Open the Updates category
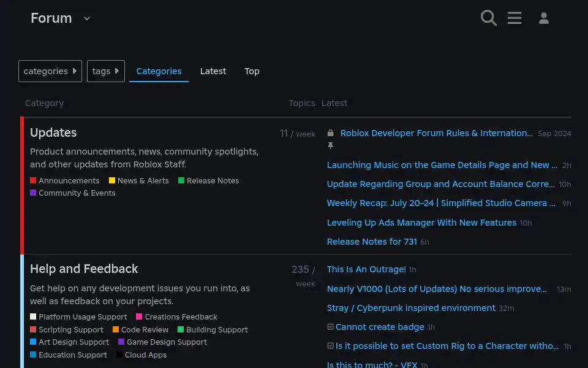Viewport: 588px width, 368px height. tap(53, 132)
